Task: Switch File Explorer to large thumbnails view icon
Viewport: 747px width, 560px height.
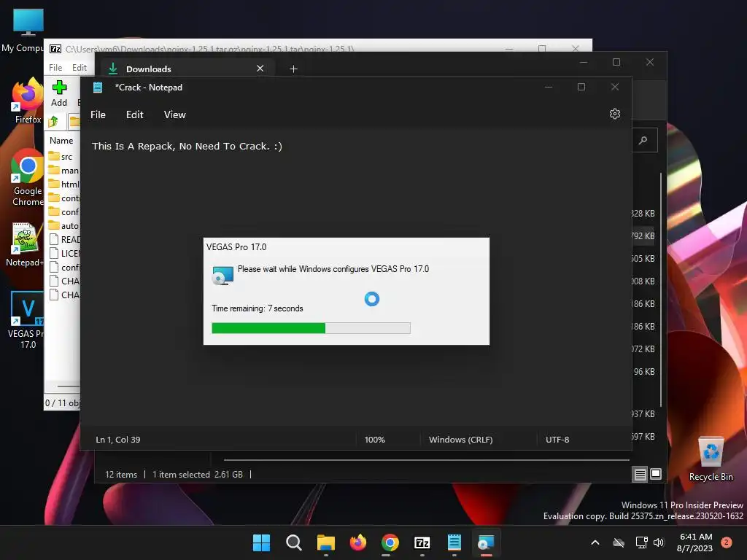Action: (x=656, y=474)
